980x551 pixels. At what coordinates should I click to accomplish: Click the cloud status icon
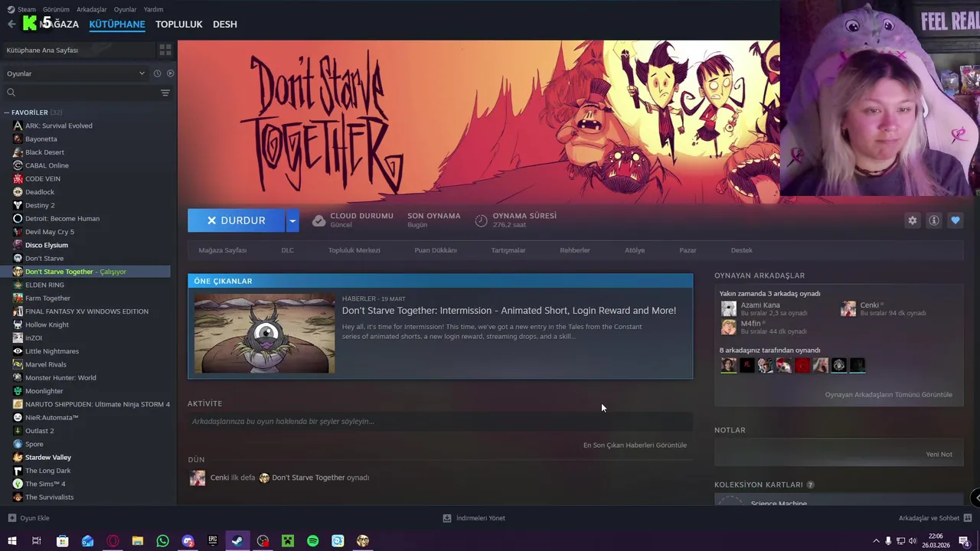(x=318, y=220)
